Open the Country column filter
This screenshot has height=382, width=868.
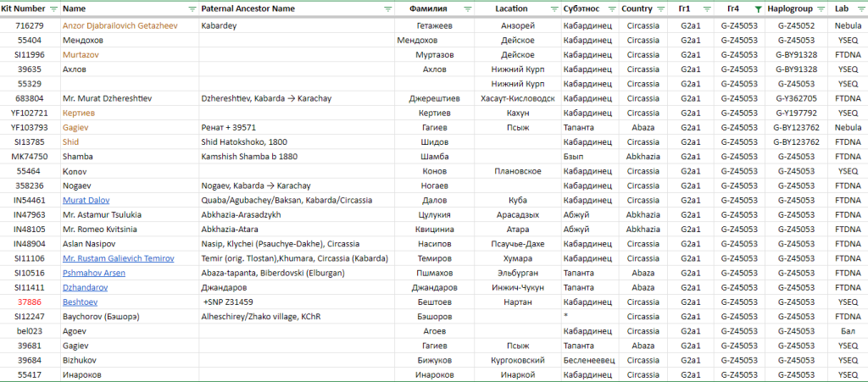pos(661,8)
